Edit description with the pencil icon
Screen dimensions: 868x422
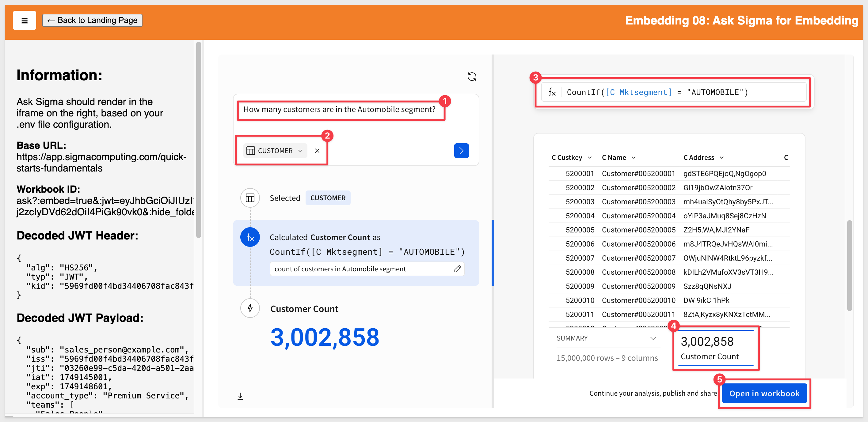click(x=457, y=269)
